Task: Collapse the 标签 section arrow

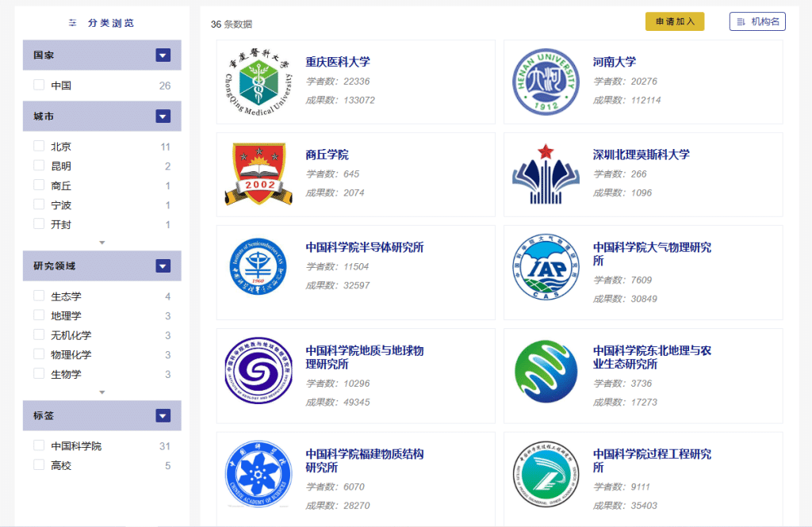Action: tap(163, 416)
